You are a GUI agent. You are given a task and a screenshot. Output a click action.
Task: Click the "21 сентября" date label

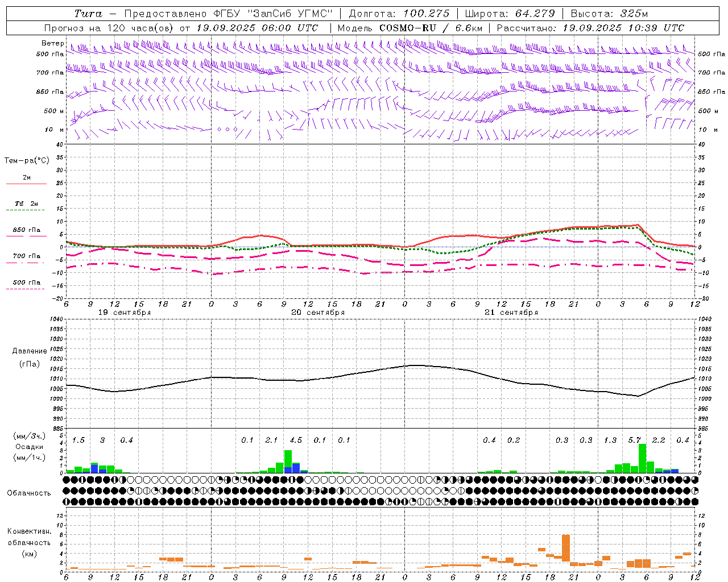point(511,313)
